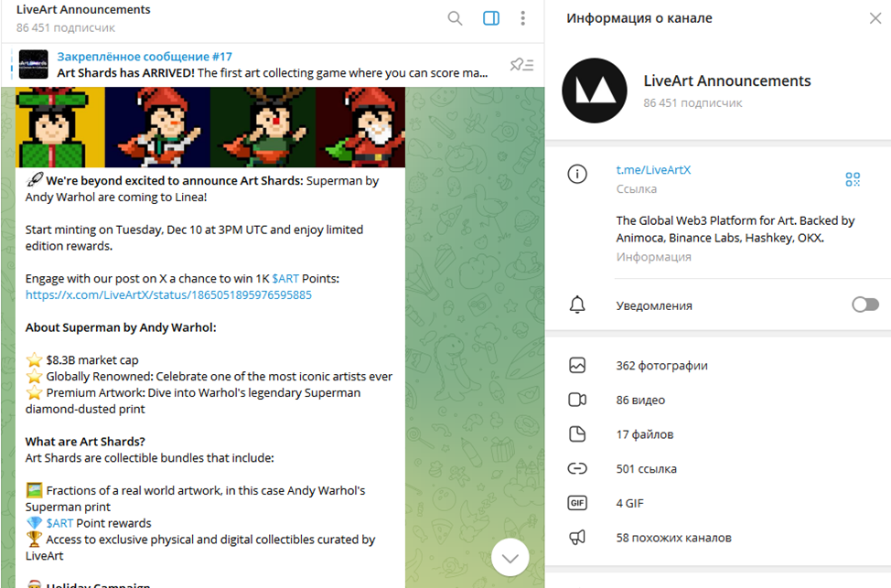Screen dimensions: 891x588
Task: Open the links icon
Action: click(x=577, y=469)
